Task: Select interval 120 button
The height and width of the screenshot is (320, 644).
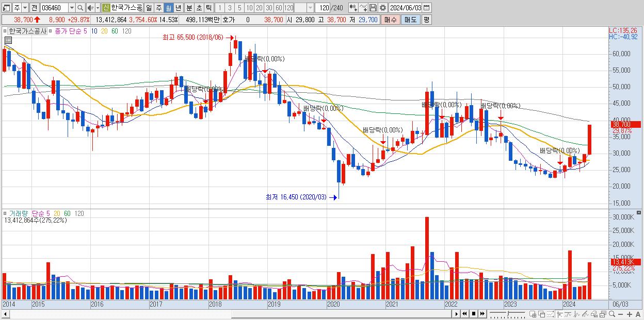Action: point(288,8)
